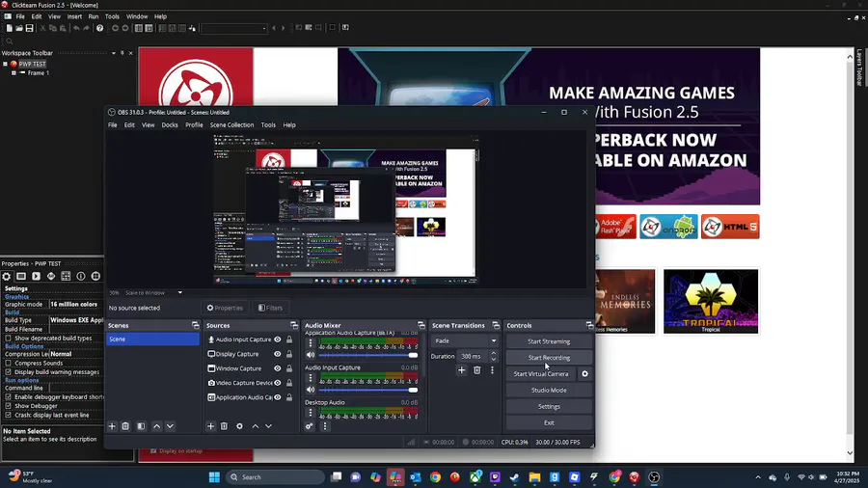This screenshot has height=488, width=868.
Task: Delete the selected scene using the Scenes trash icon
Action: tap(125, 426)
